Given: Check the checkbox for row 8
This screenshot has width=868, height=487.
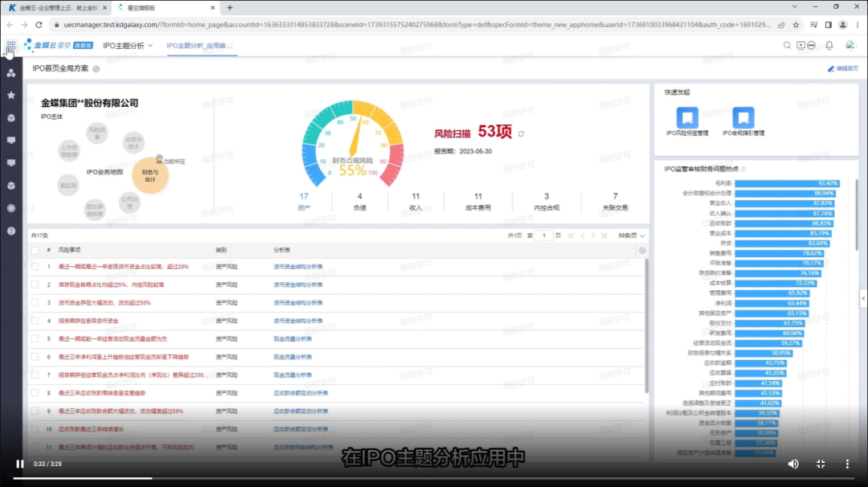Looking at the screenshot, I should (35, 393).
